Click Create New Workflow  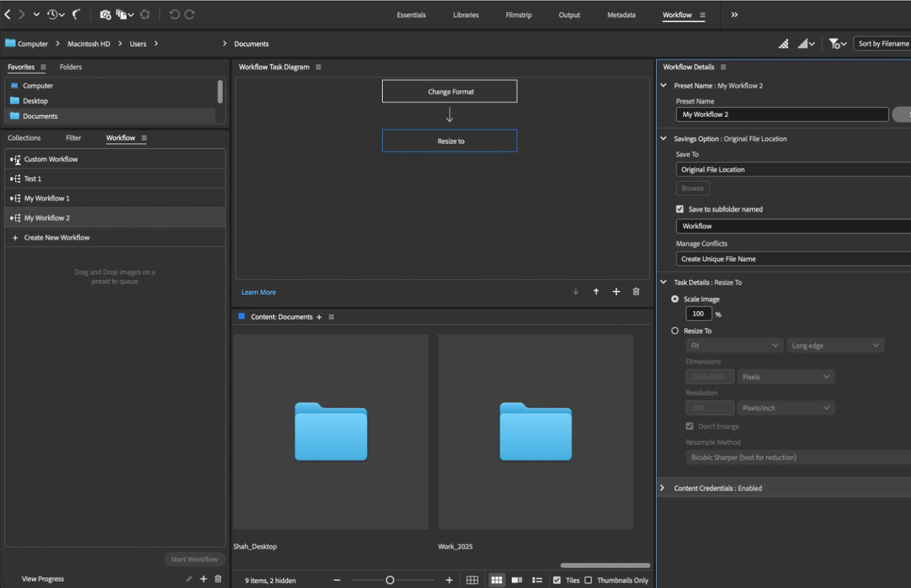[56, 237]
